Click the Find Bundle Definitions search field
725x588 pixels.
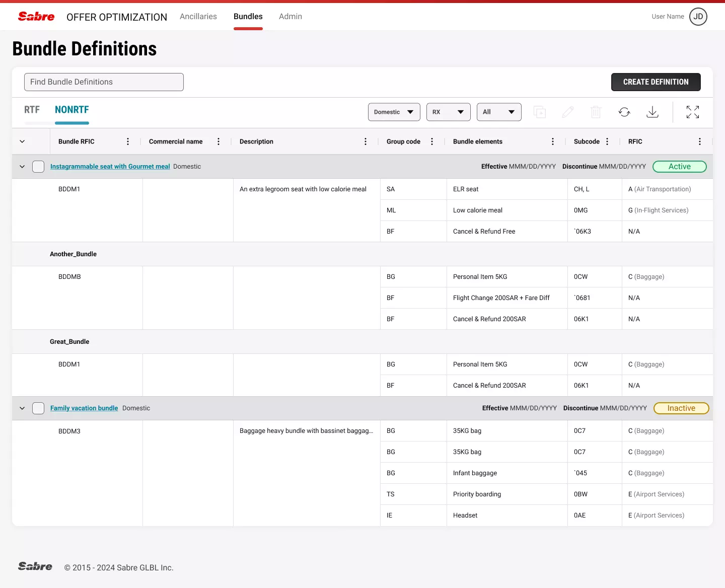pyautogui.click(x=104, y=82)
